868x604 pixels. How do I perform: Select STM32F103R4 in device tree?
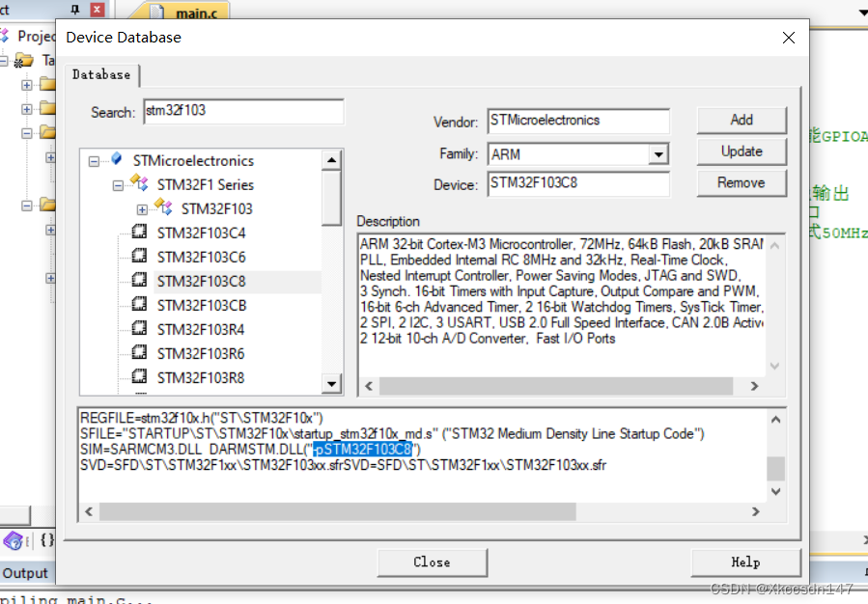pos(201,330)
